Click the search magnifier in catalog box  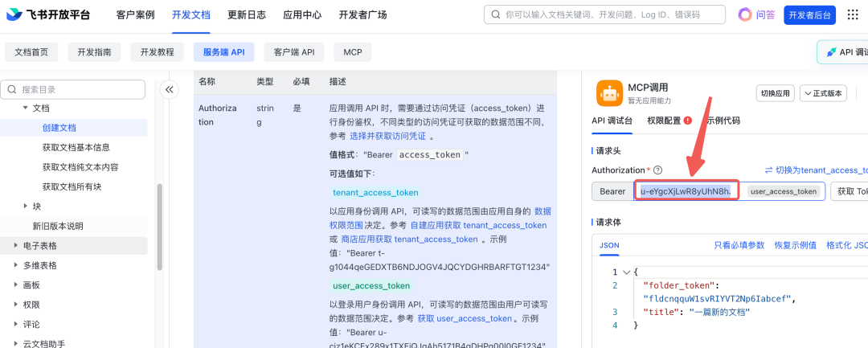click(11, 90)
